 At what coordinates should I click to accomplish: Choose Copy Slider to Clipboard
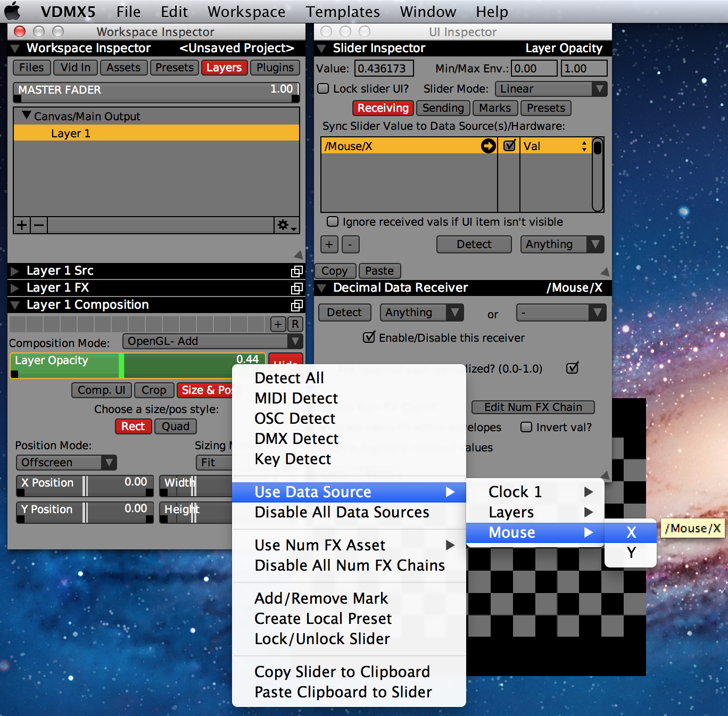coord(349,672)
